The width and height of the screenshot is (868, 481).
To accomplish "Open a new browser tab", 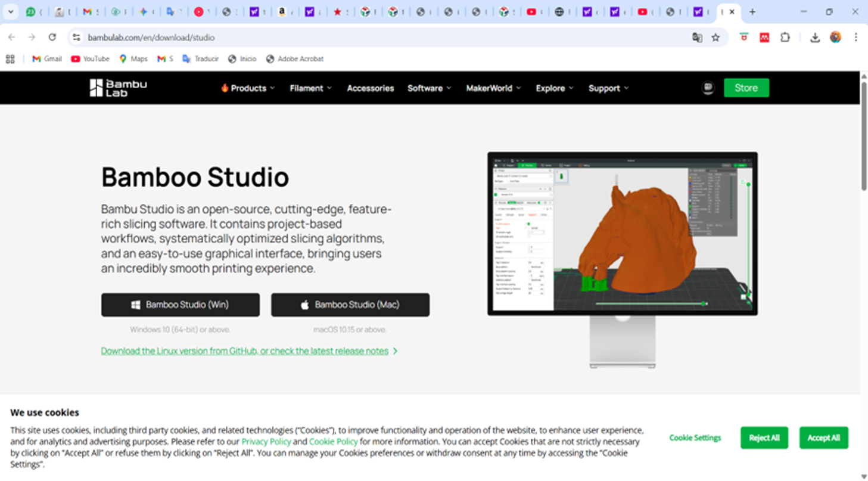I will (752, 12).
